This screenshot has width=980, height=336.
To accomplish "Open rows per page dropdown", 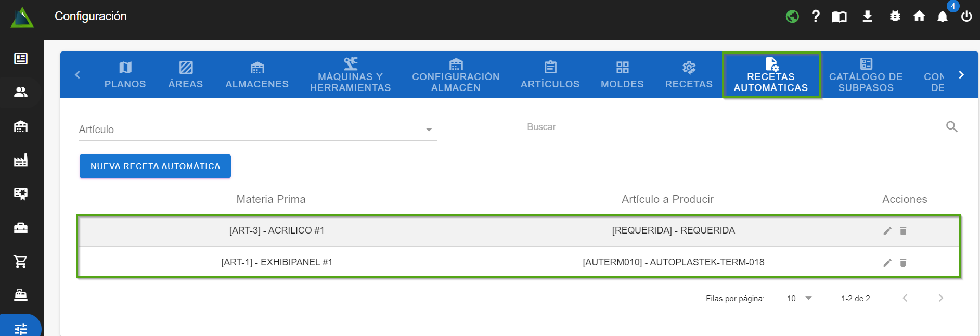I will [801, 299].
